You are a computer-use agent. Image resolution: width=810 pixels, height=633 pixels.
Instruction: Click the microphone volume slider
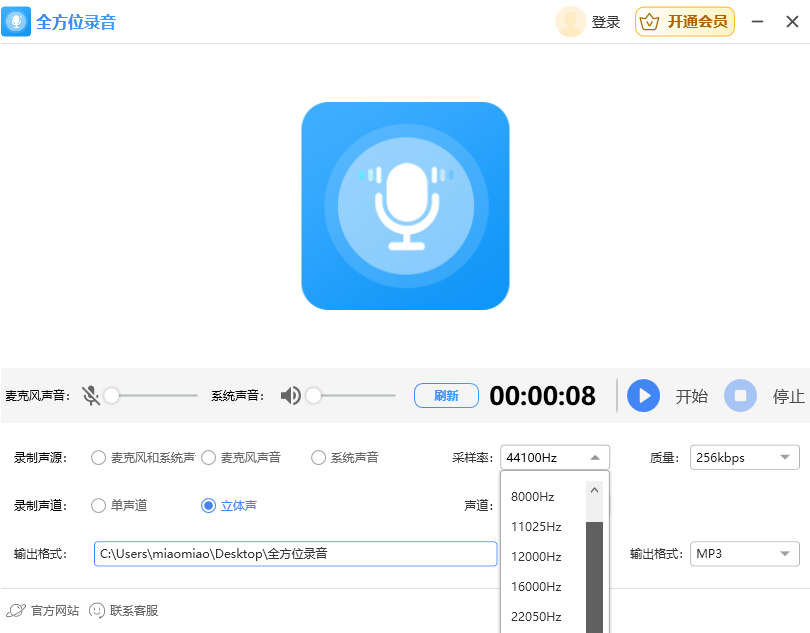click(151, 396)
